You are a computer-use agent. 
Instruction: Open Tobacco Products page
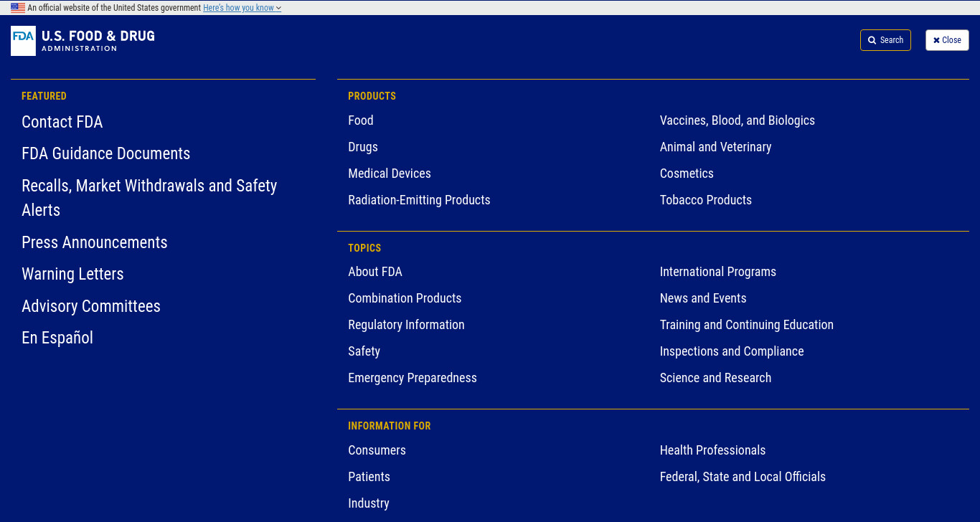(x=706, y=200)
